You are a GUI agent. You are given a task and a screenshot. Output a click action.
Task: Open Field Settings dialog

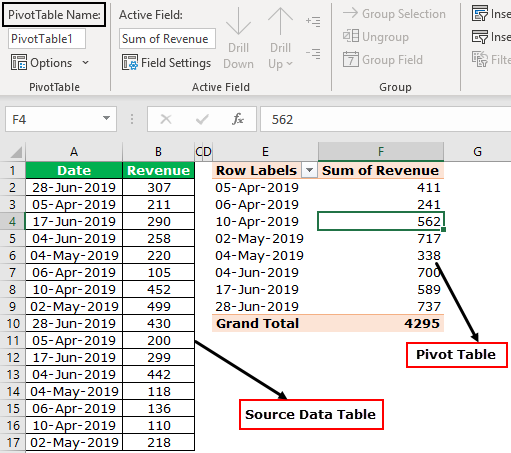pos(166,63)
